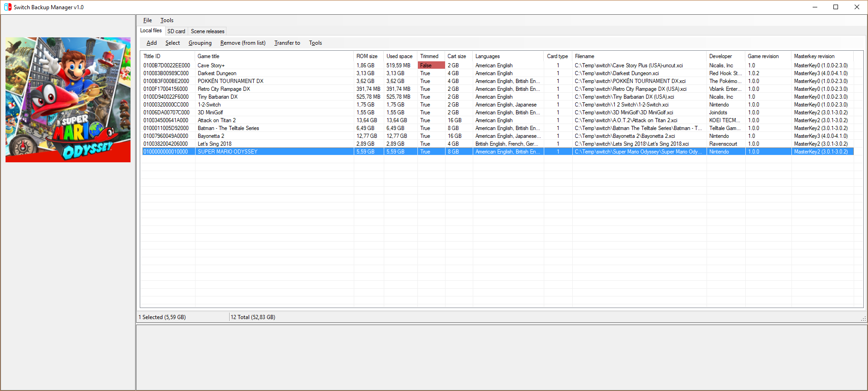Click Remove (from list) button
868x391 pixels.
243,43
